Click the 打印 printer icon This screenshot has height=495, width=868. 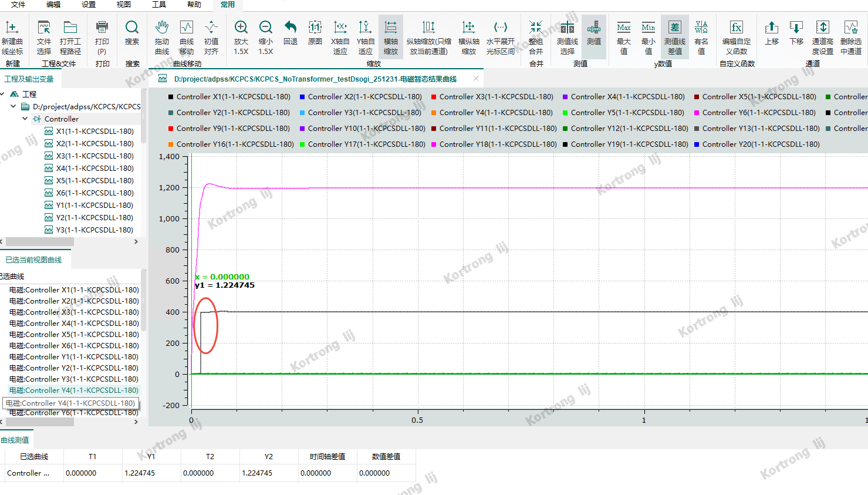pyautogui.click(x=102, y=27)
